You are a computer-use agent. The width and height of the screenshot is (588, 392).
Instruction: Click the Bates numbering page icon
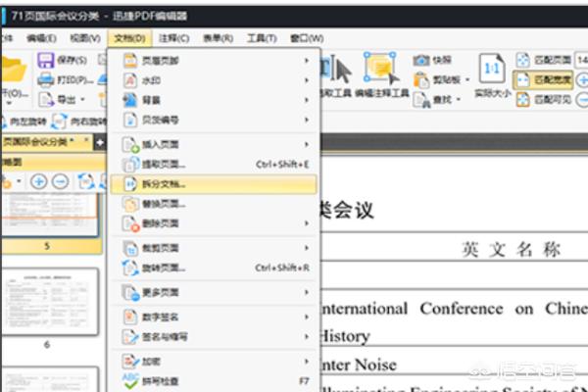click(x=130, y=120)
